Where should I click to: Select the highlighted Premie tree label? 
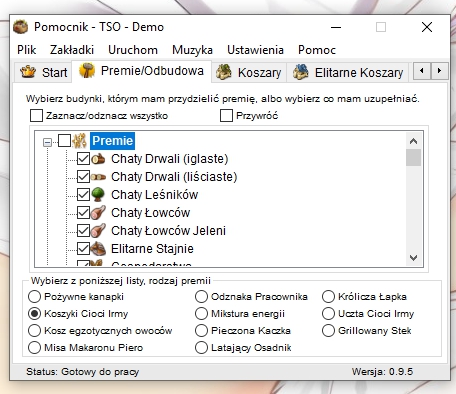(113, 141)
